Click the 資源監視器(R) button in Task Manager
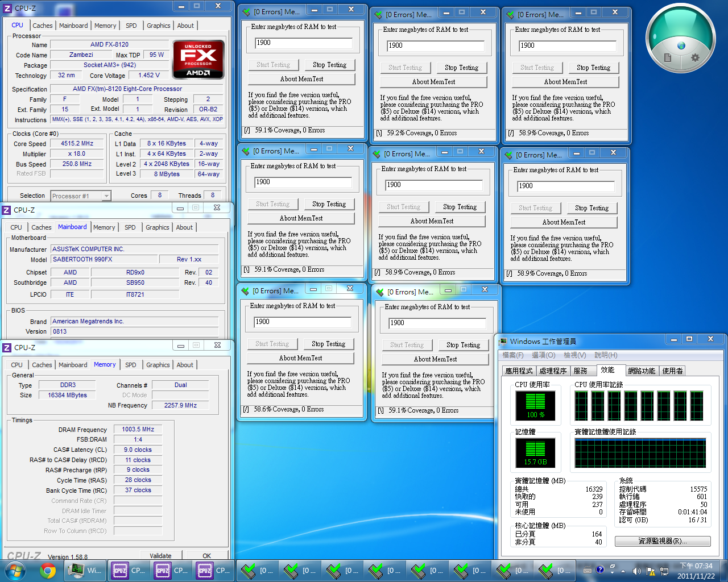Viewport: 728px width, 582px height. coord(663,541)
